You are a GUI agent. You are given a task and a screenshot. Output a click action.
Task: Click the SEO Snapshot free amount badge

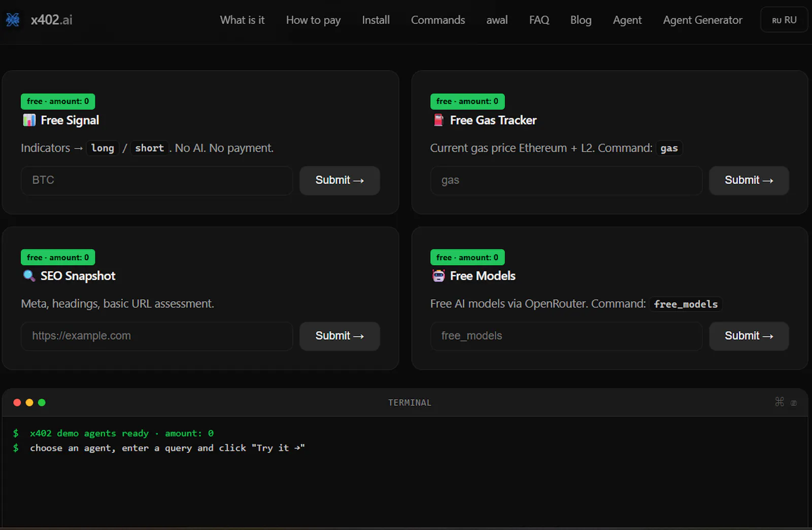(x=58, y=257)
